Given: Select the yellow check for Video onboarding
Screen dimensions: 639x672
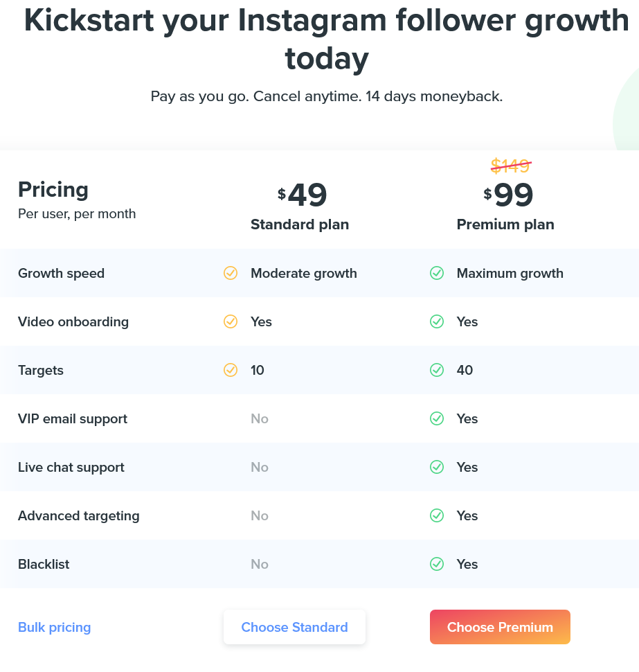Looking at the screenshot, I should 231,321.
